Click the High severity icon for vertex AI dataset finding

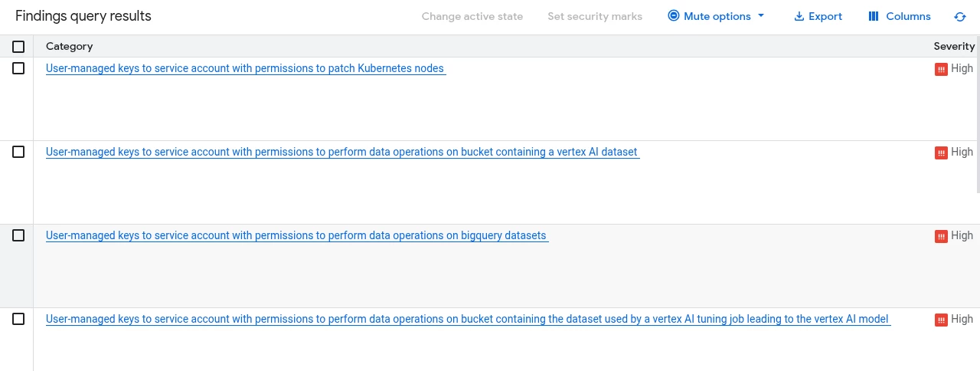pos(941,153)
